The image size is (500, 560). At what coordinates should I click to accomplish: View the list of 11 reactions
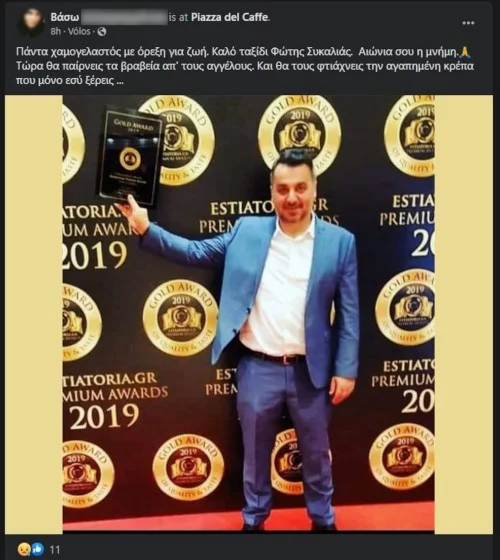click(x=55, y=549)
